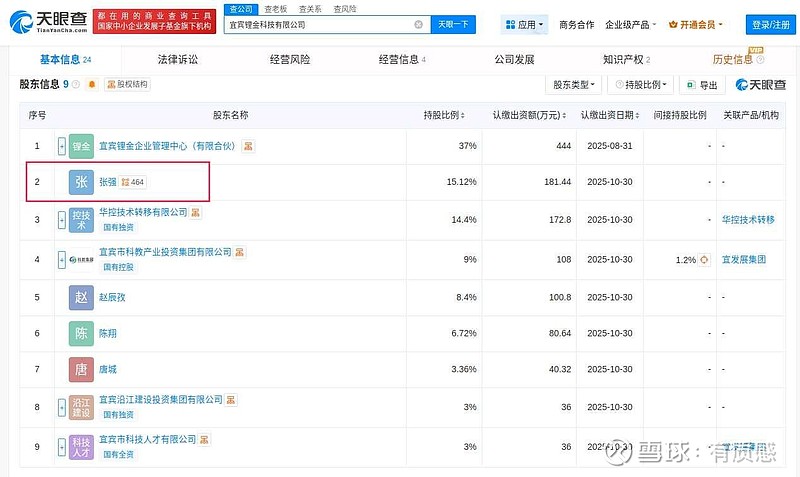Open the 商务合作 link

[x=577, y=24]
